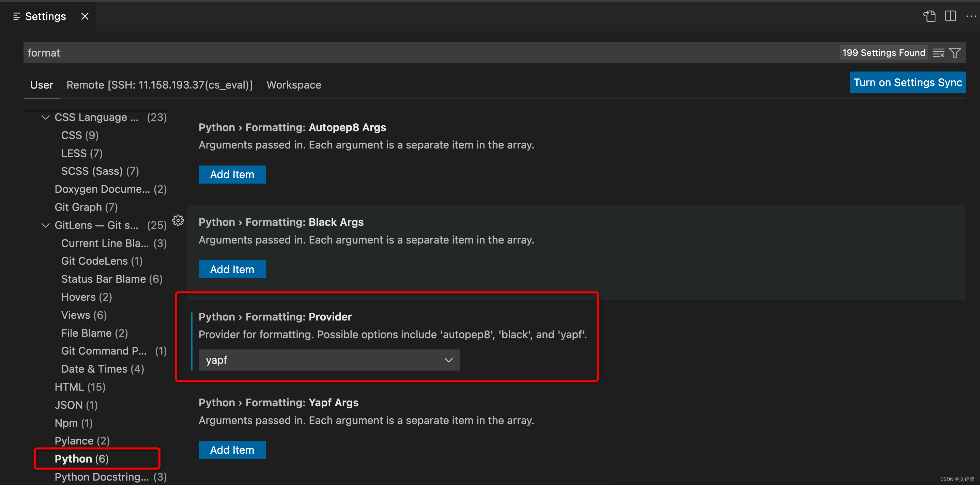Turn on Settings Sync
980x485 pixels.
coord(907,82)
